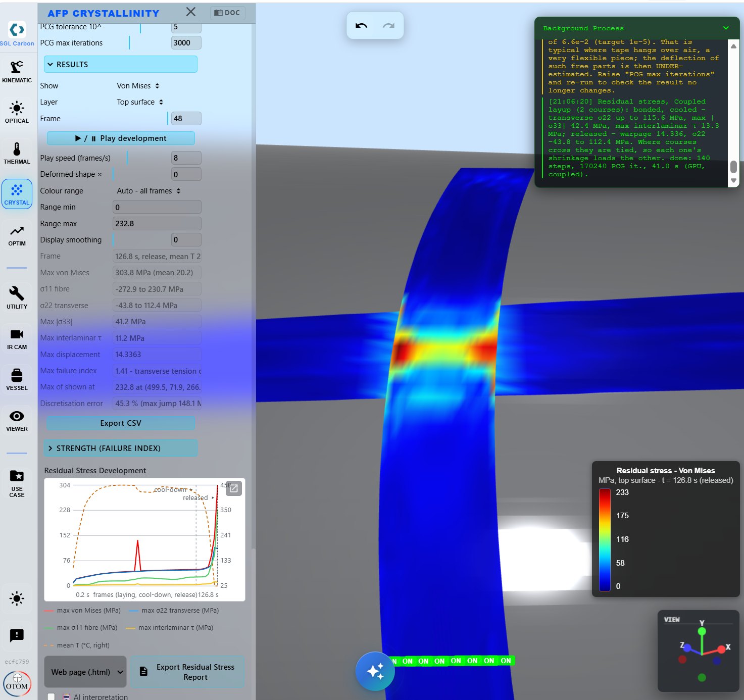Open the Vessel module

(17, 380)
